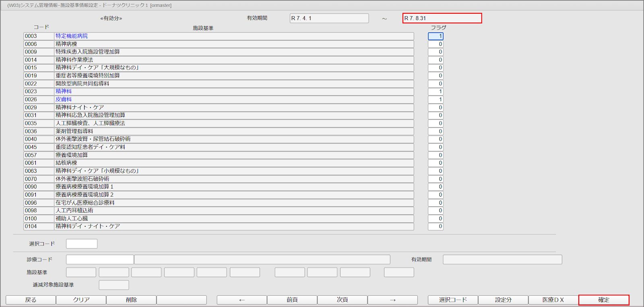Click the right arrow → button
The image size is (644, 307).
coord(392,300)
